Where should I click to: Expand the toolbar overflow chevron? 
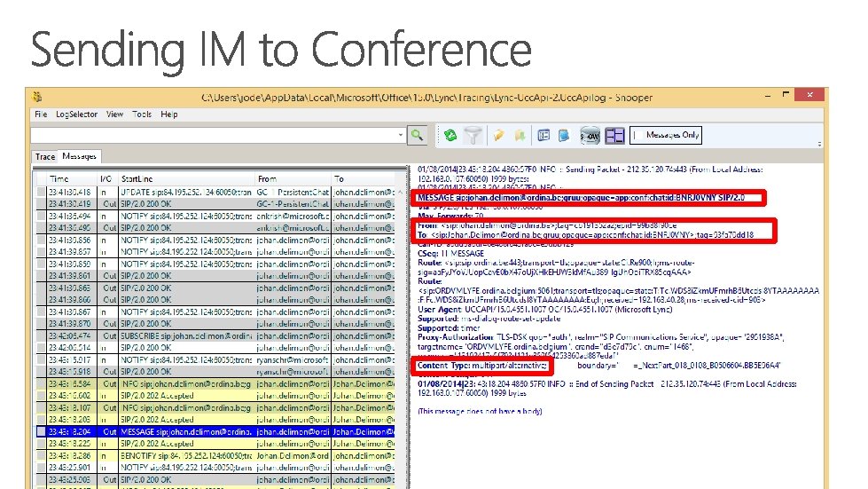coord(819,144)
